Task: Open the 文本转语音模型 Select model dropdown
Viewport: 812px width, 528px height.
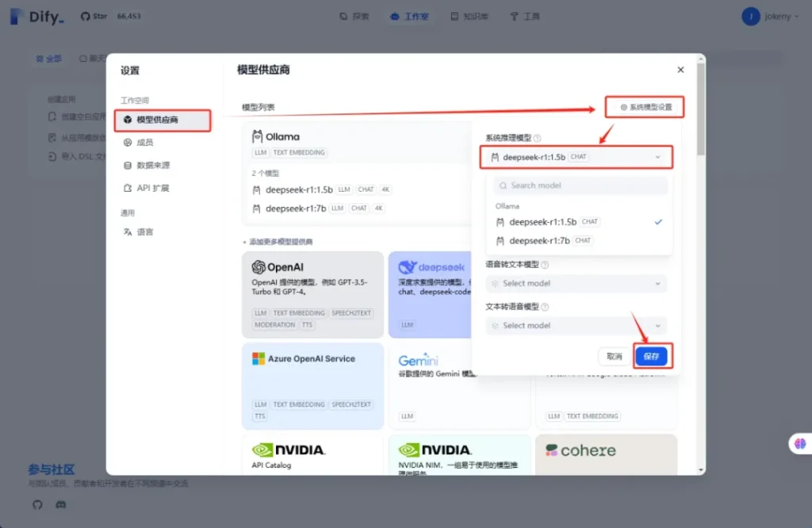Action: [x=576, y=325]
